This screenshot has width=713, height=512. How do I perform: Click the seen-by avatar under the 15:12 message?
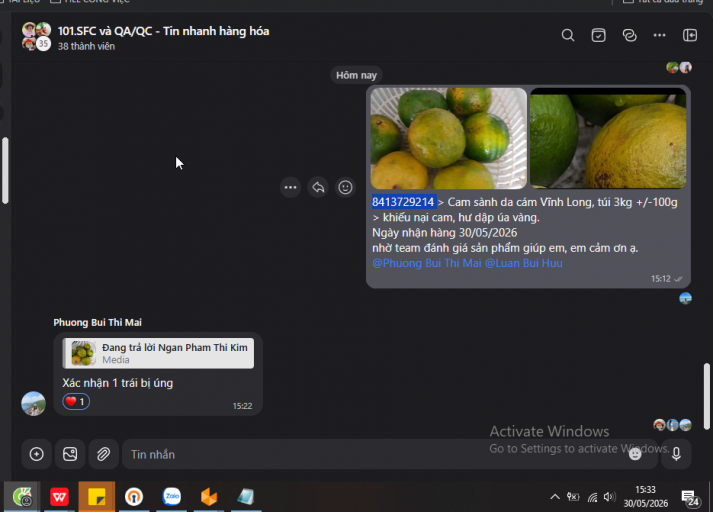pos(685,298)
